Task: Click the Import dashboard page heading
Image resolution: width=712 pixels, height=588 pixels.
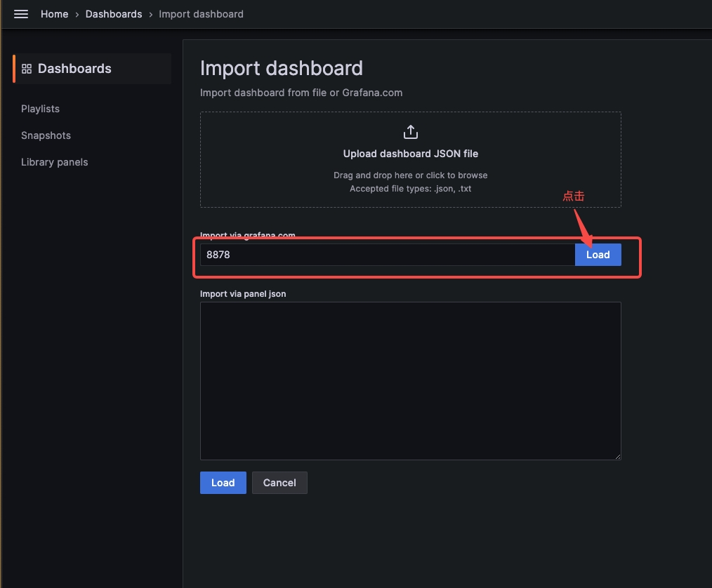Action: click(282, 68)
